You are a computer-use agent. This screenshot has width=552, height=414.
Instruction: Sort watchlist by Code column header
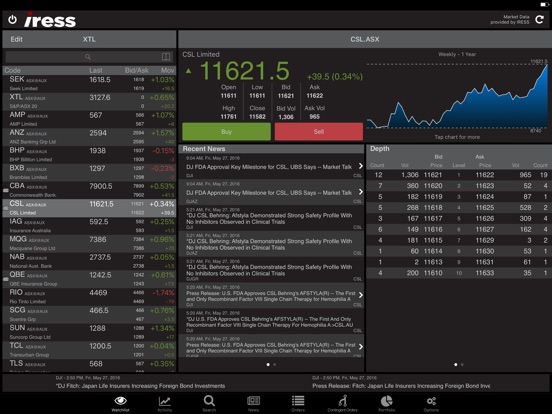12,70
